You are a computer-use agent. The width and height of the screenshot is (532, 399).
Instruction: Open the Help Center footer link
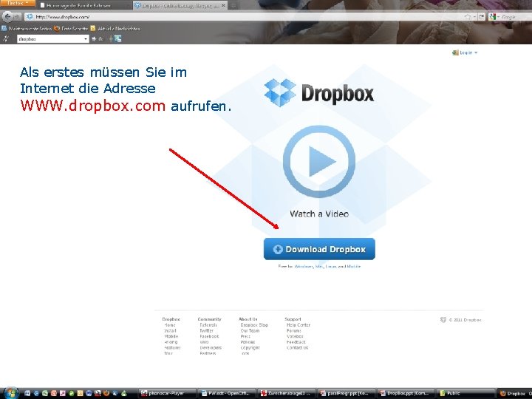[x=299, y=325]
